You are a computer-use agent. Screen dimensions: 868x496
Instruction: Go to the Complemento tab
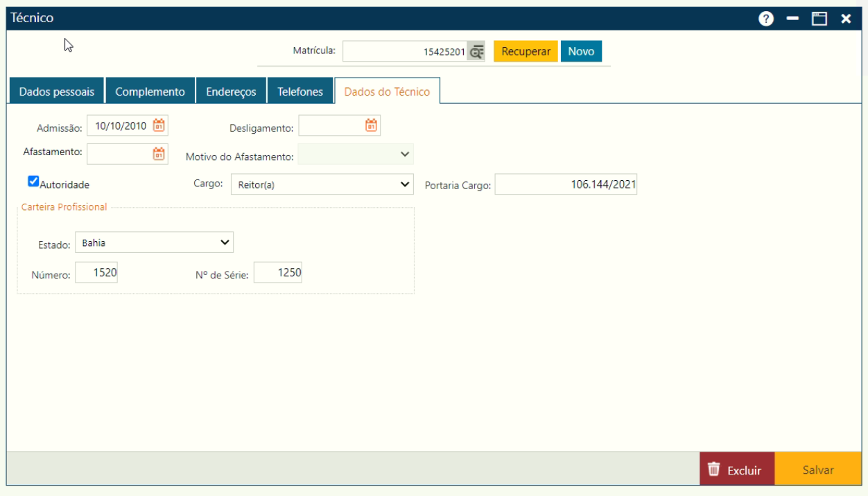[x=150, y=91]
